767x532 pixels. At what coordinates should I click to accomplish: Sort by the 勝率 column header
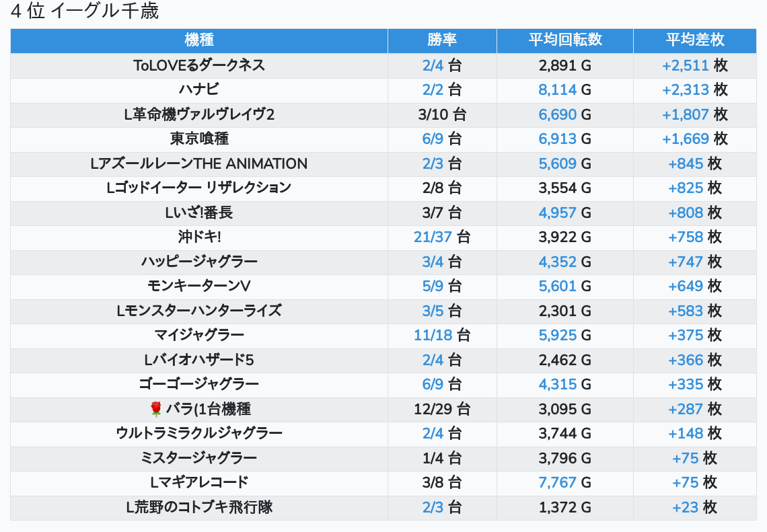click(x=442, y=40)
